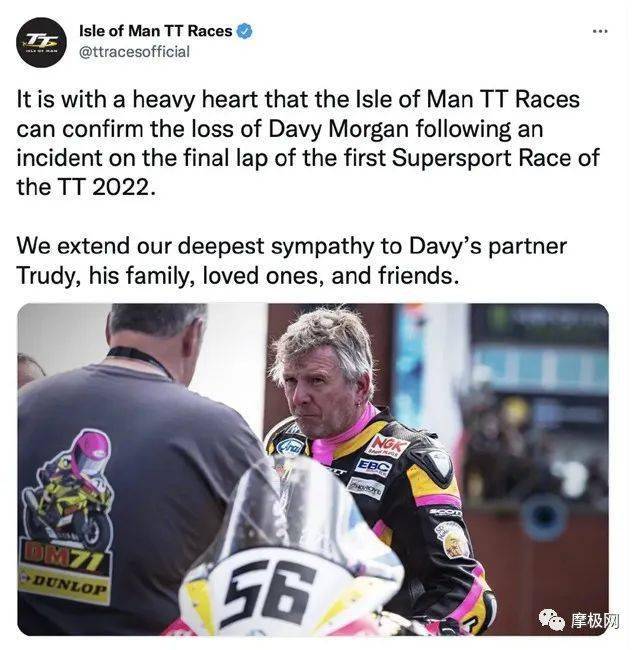
Task: Click the EBC patch on the racing suit
Action: (373, 468)
